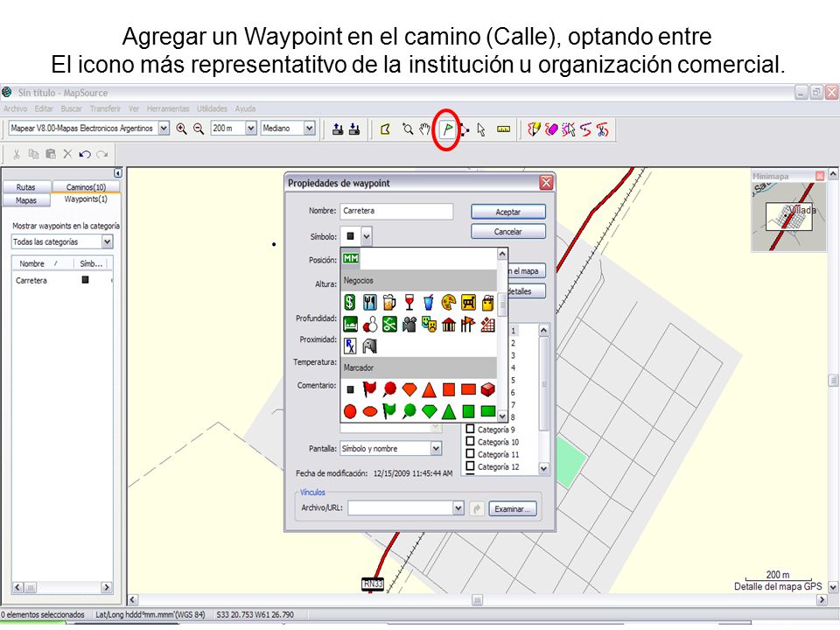This screenshot has width=840, height=630.
Task: Close the Minimapa panel
Action: click(x=819, y=176)
